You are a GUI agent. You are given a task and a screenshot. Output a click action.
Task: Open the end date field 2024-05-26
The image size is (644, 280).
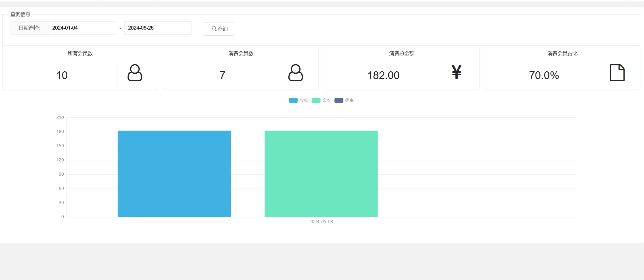click(158, 28)
